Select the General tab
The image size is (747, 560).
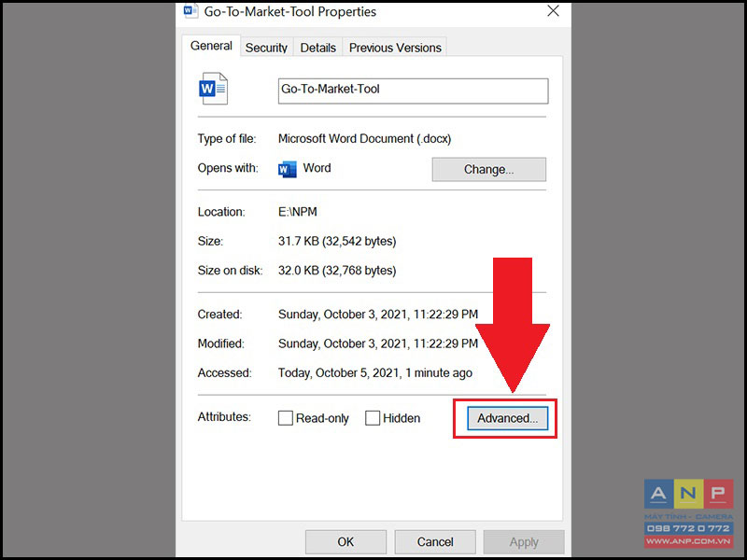pos(211,46)
